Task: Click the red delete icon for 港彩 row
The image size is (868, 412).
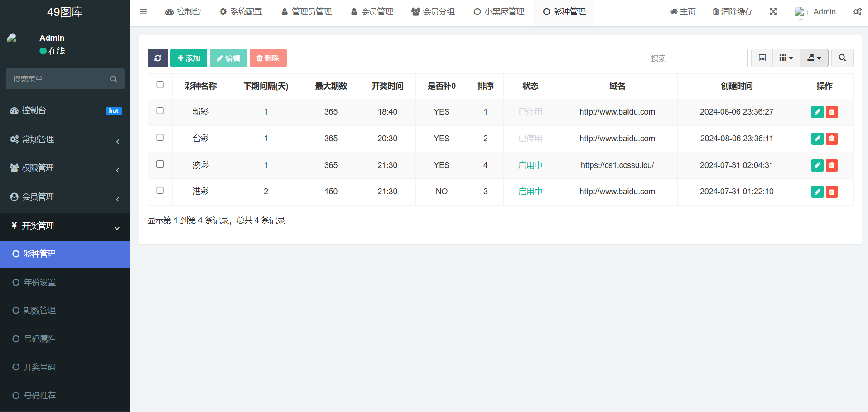Action: coord(832,192)
